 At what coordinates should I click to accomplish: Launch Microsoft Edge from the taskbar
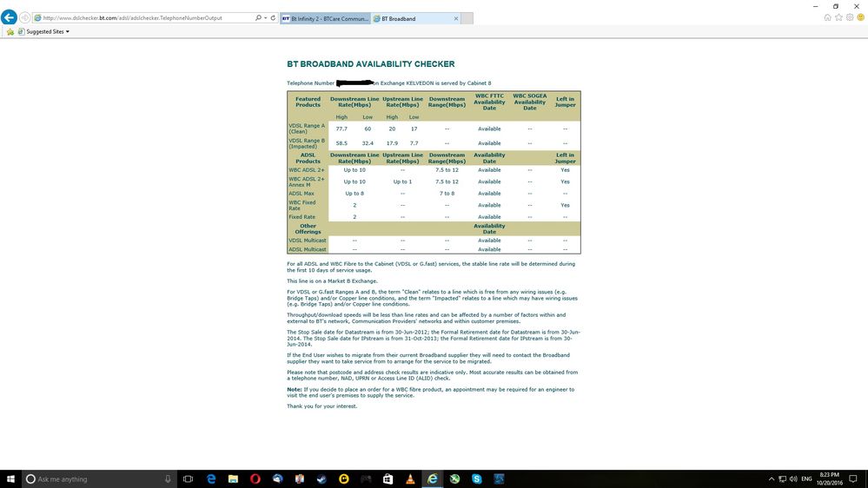click(211, 479)
